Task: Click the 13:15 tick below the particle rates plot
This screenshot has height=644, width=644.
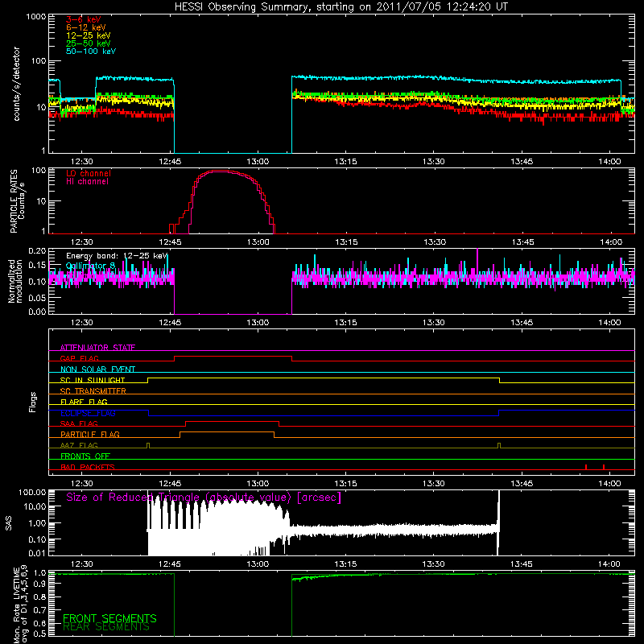Action: (x=346, y=242)
